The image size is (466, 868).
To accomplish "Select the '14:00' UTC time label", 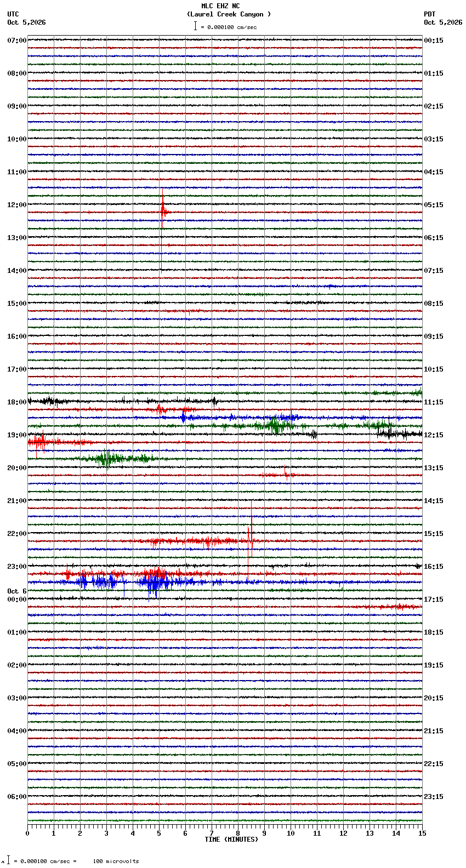I will click(x=17, y=271).
